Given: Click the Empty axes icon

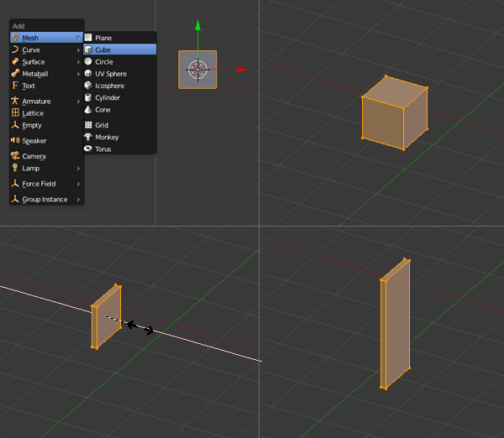Looking at the screenshot, I should pyautogui.click(x=15, y=124).
